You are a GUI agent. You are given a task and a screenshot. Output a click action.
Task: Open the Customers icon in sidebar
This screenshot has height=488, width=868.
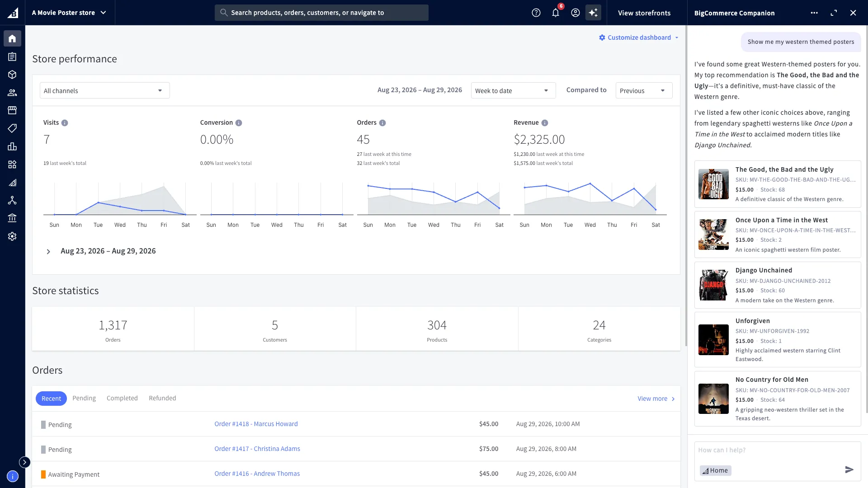tap(12, 93)
